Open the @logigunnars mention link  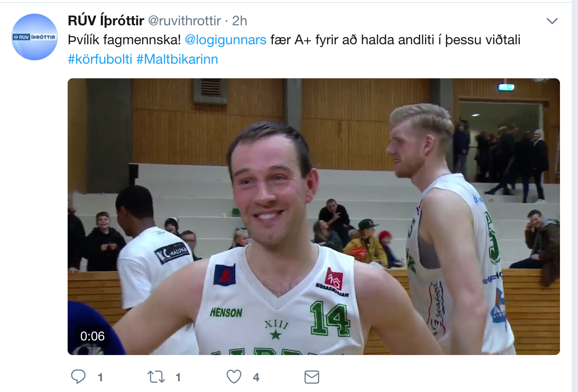225,40
